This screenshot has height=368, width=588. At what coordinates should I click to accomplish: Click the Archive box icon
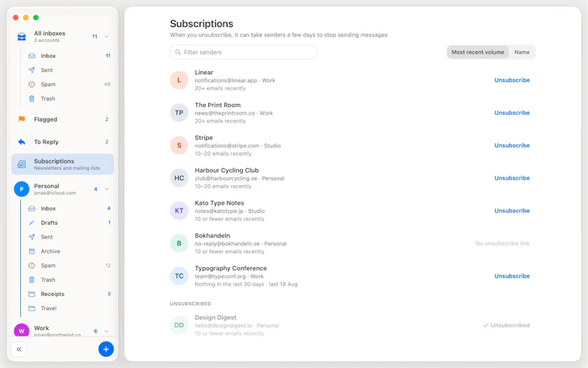point(32,251)
